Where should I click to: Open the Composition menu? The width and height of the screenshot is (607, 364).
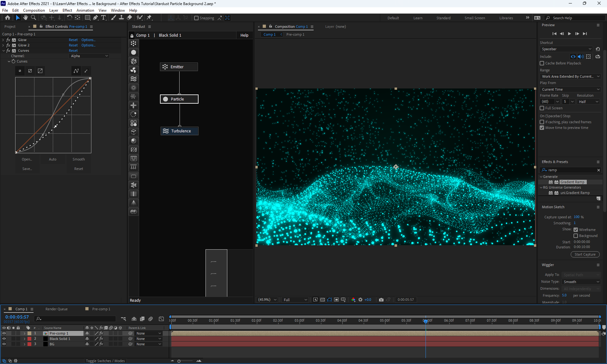[34, 10]
